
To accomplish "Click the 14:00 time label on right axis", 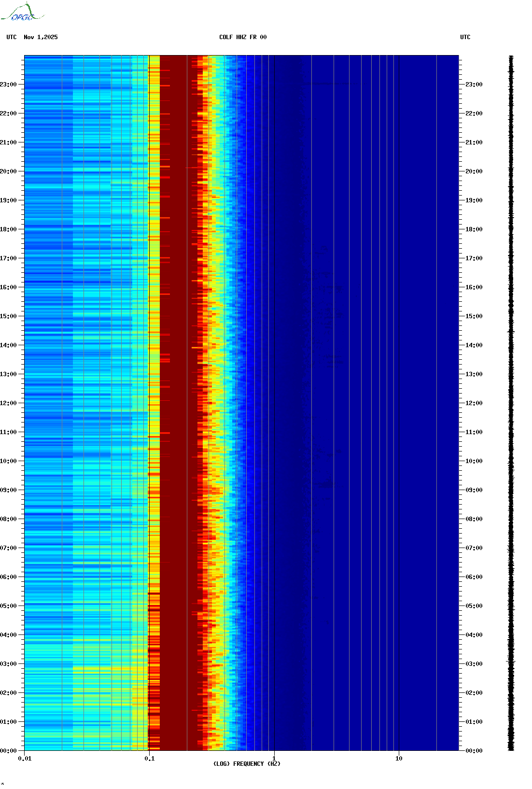I will (474, 345).
